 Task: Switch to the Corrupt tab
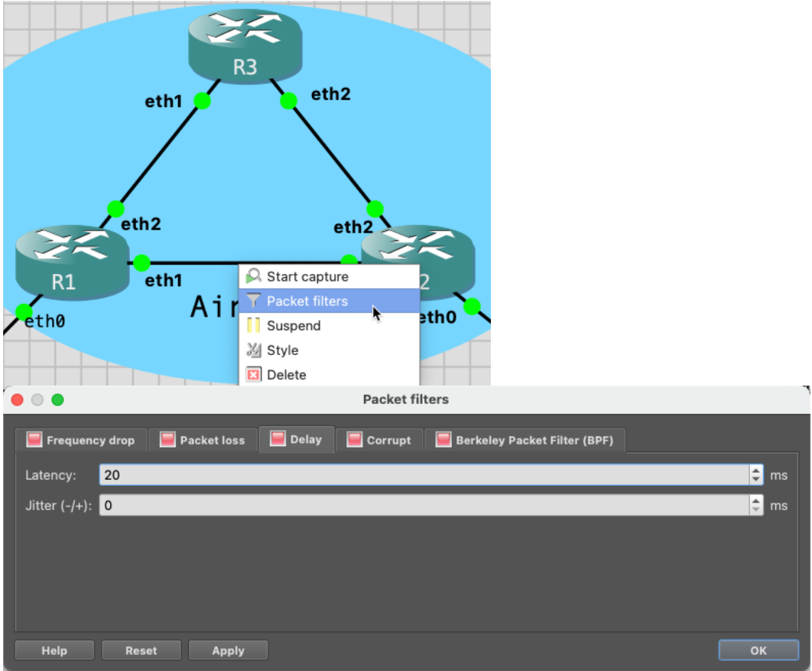pos(379,440)
